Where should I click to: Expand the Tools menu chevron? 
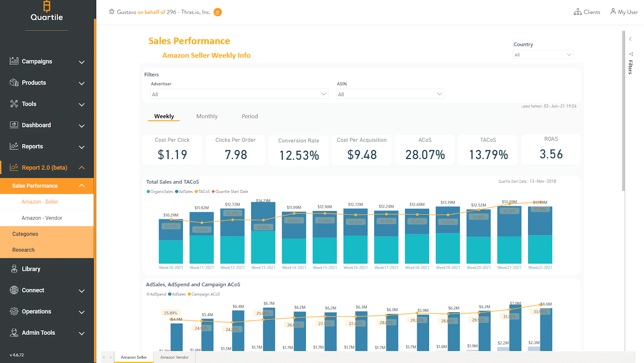point(82,105)
